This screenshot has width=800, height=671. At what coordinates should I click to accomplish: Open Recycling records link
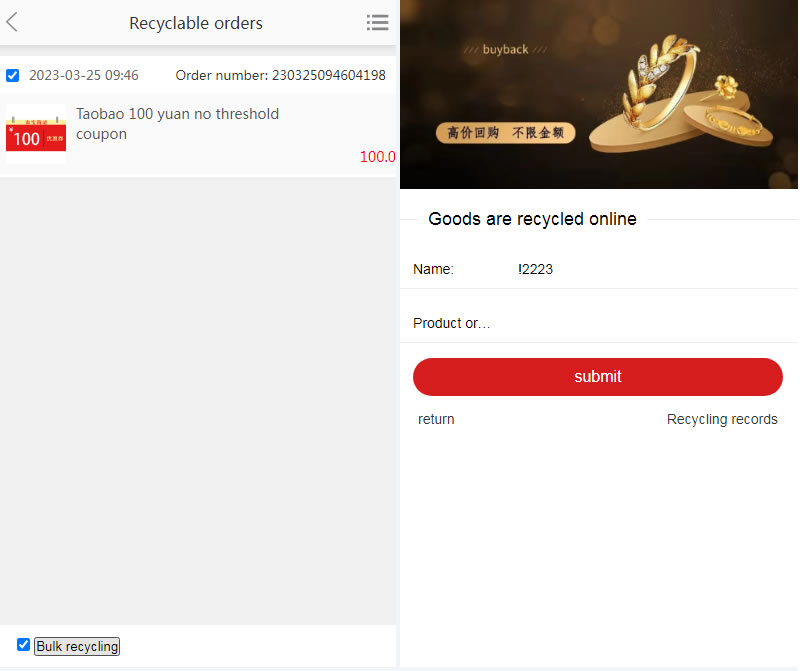(722, 419)
